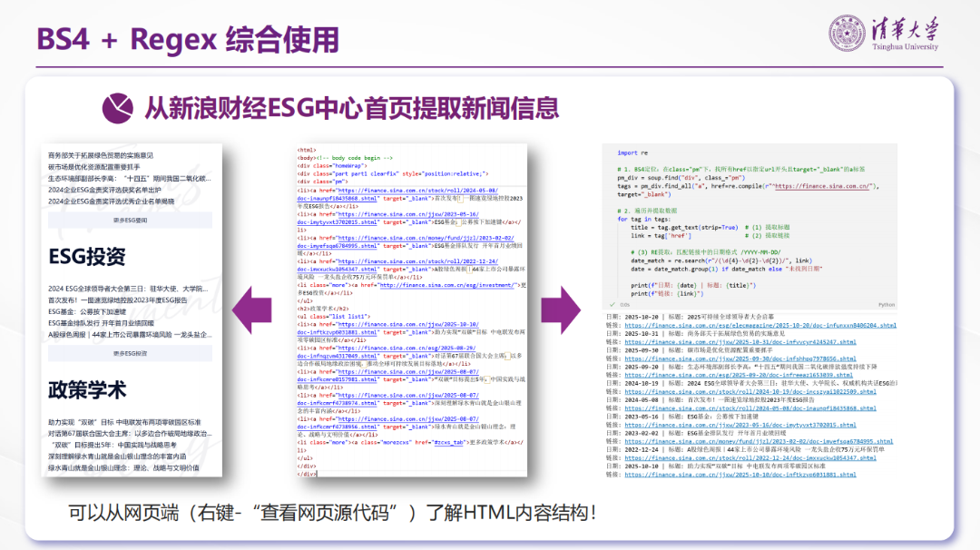Open the money/fund 2023-02-02 link in the output
This screenshot has width=980, height=550.
point(758,441)
